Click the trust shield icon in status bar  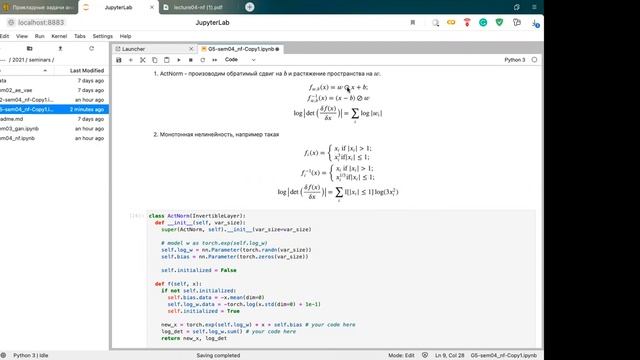click(x=425, y=355)
